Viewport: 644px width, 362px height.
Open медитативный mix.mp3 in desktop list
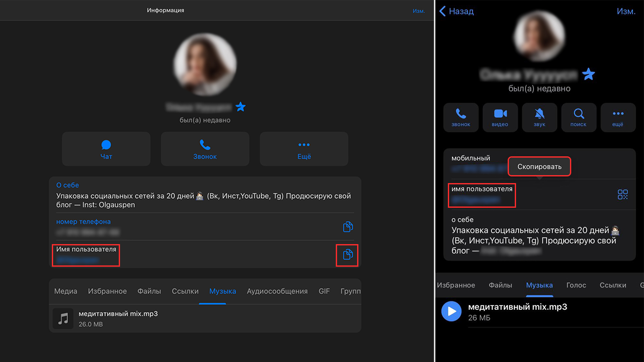point(205,319)
